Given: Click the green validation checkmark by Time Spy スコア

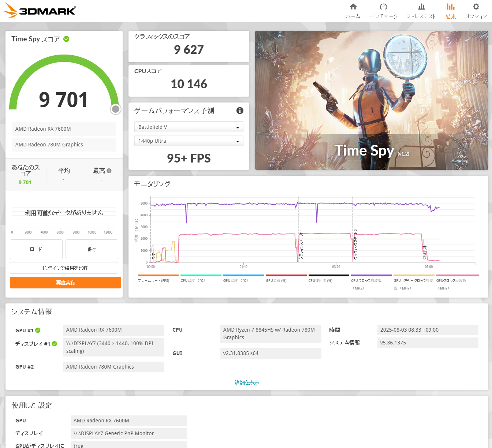Looking at the screenshot, I should click(66, 39).
